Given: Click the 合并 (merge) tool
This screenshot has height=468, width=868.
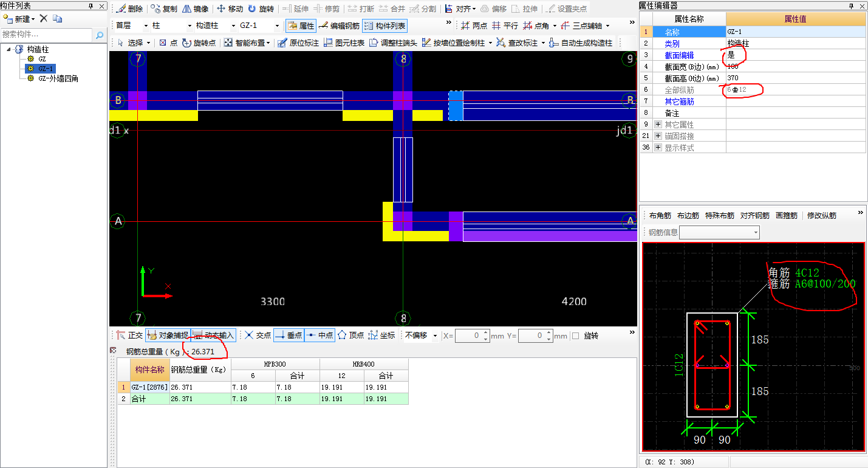Looking at the screenshot, I should [392, 9].
